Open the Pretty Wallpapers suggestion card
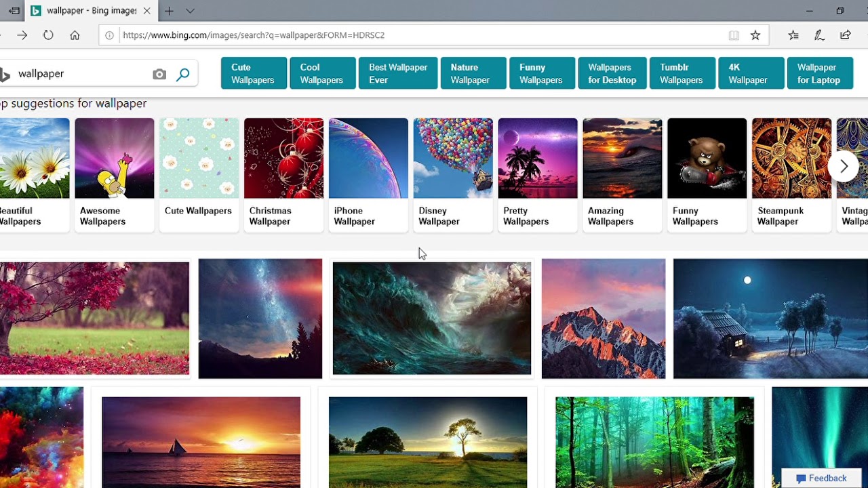Screen dimensions: 868x488 point(538,175)
